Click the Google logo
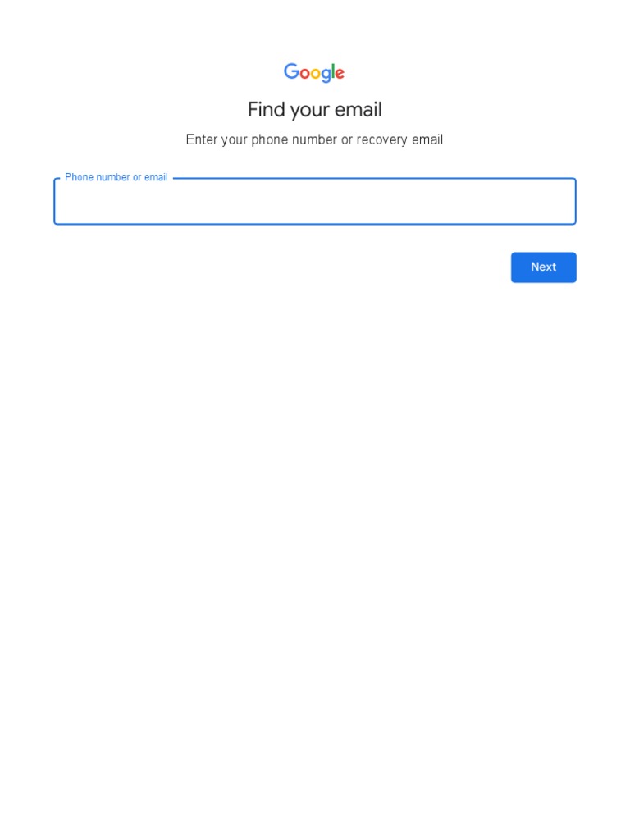Viewport: 630px width, 840px height. (x=314, y=72)
